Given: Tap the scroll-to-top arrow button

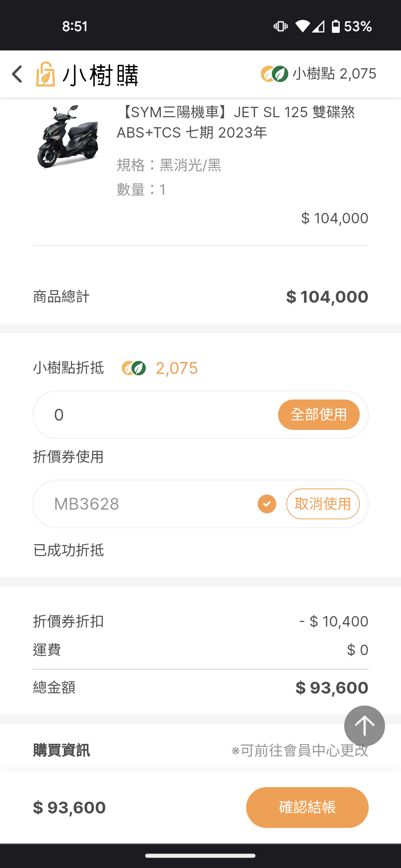Looking at the screenshot, I should (364, 726).
